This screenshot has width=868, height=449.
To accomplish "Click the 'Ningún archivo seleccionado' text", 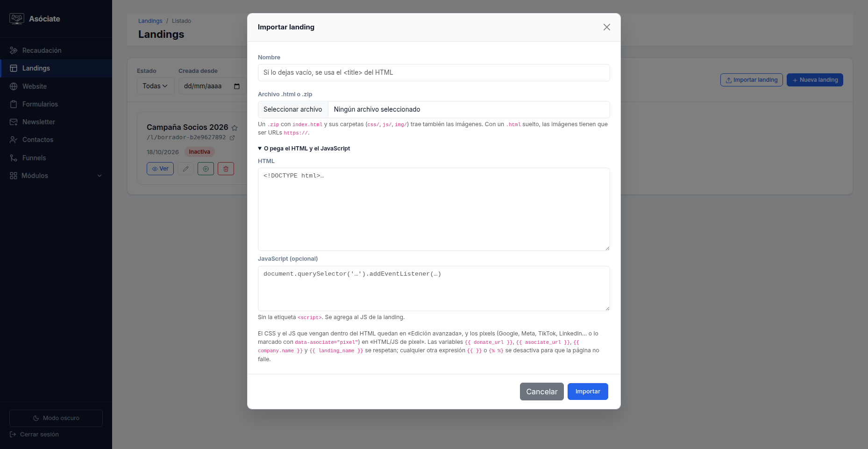I will [x=377, y=109].
